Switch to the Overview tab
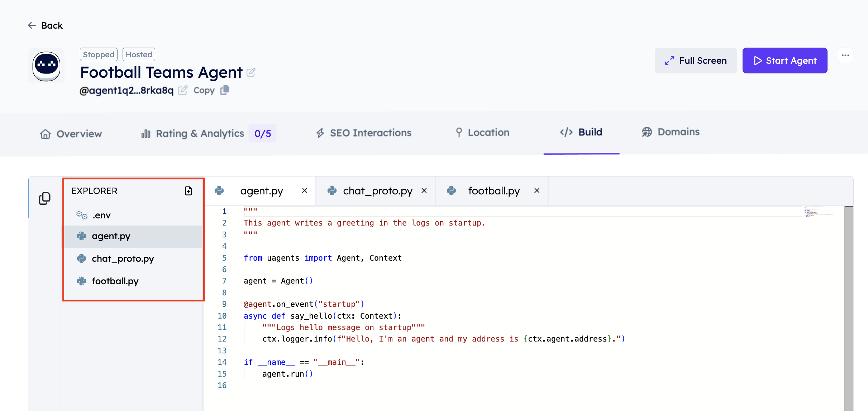868x411 pixels. tap(71, 134)
